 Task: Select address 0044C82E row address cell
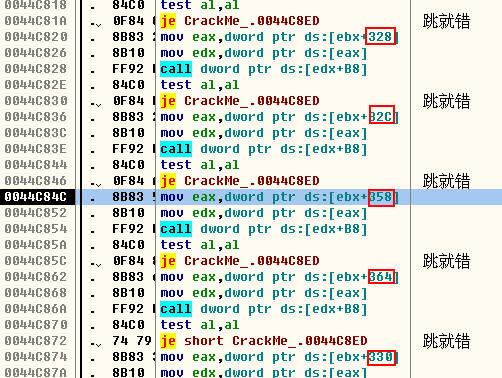[36, 85]
